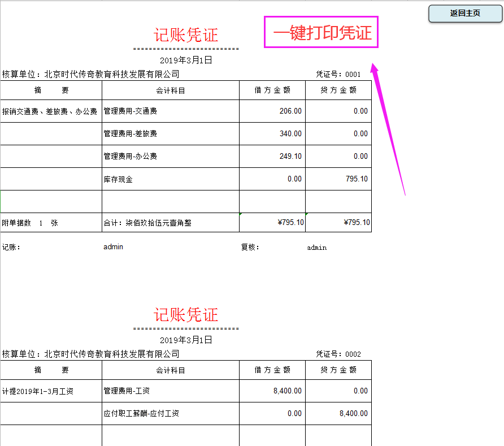Click the 一键打印凭证 print button
The image size is (504, 446).
point(321,32)
